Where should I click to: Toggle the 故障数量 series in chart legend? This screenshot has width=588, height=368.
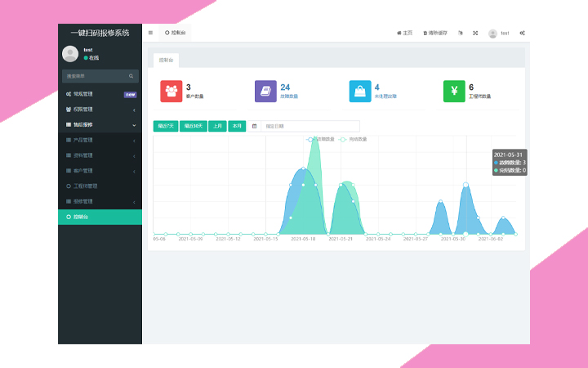click(323, 139)
